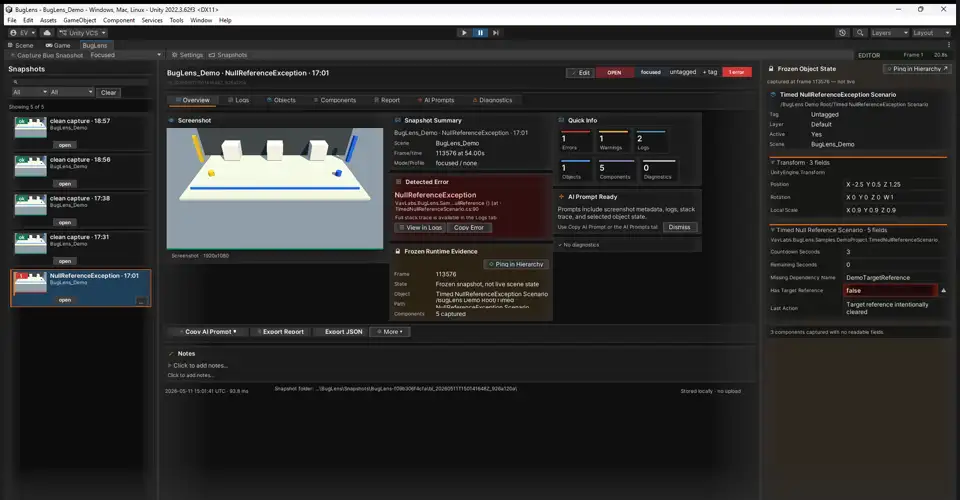The width and height of the screenshot is (960, 500).
Task: Switch to the Components tab
Action: tap(334, 100)
